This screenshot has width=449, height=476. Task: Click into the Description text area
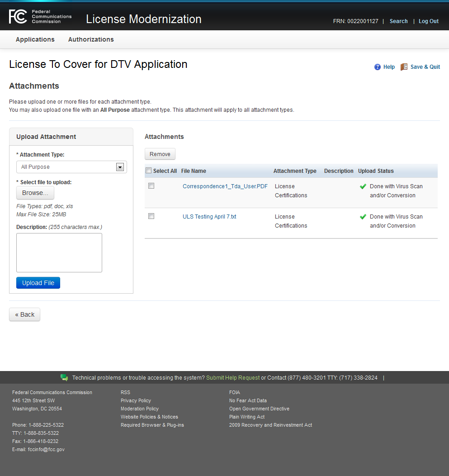pos(59,252)
